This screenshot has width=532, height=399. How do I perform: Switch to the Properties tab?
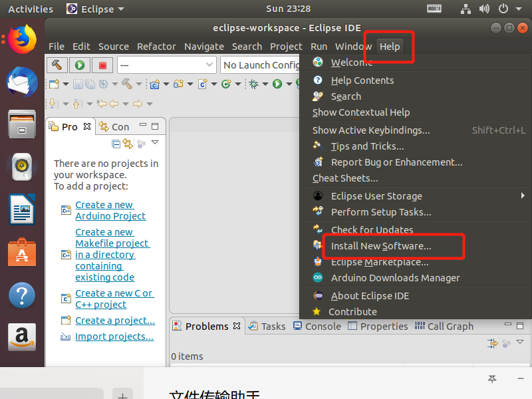coord(378,327)
